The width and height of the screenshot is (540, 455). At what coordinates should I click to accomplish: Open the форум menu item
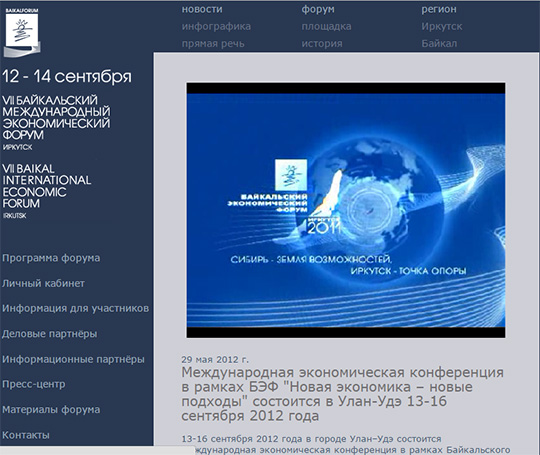click(318, 9)
